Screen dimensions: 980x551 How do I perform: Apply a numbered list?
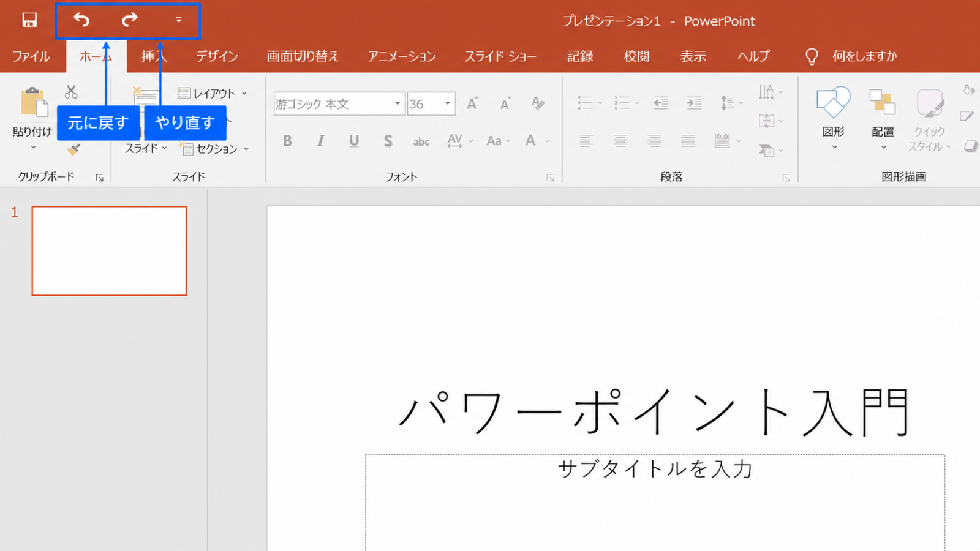[622, 103]
